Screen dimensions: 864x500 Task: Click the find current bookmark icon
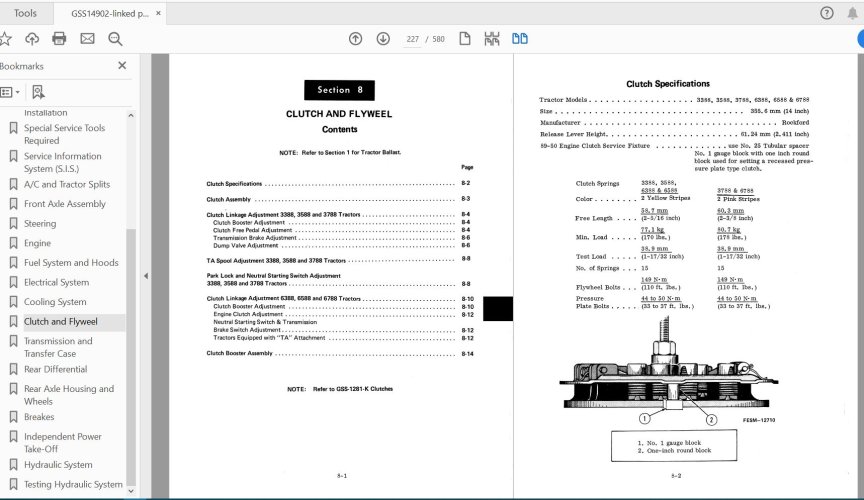coord(37,91)
